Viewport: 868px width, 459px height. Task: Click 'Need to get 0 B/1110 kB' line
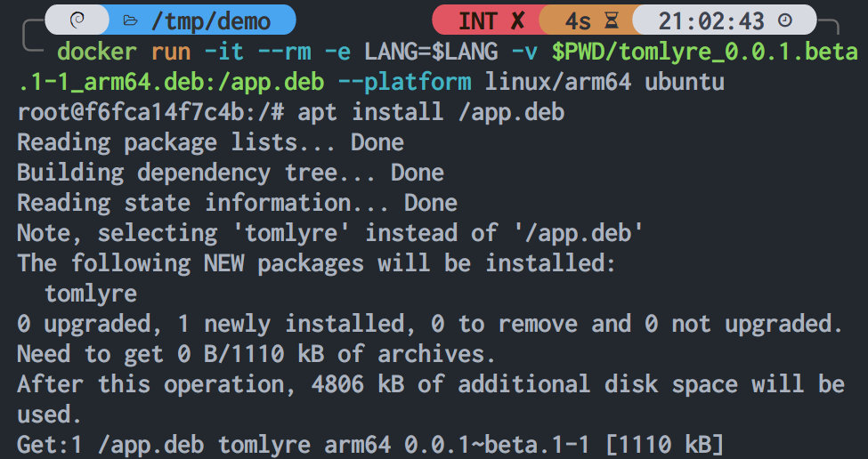256,354
